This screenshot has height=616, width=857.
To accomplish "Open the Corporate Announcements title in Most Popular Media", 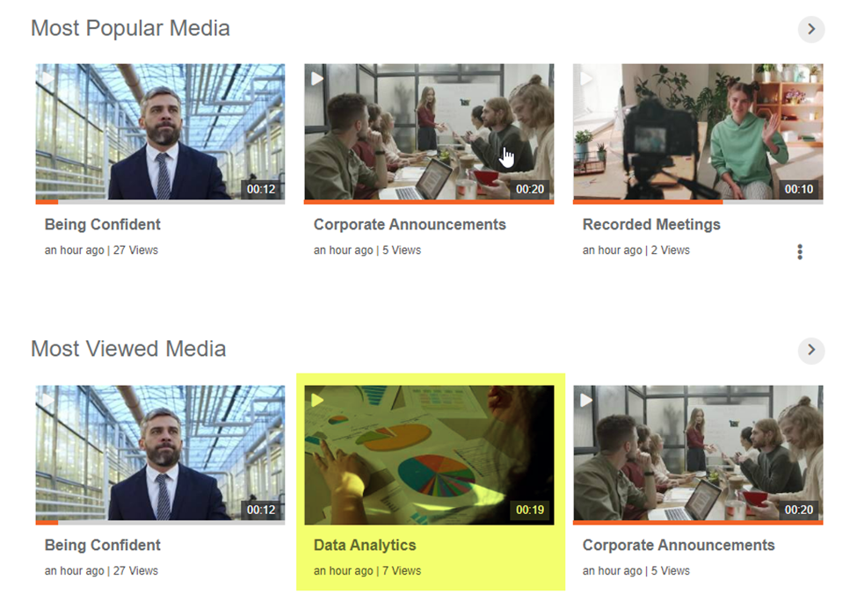I will tap(410, 225).
